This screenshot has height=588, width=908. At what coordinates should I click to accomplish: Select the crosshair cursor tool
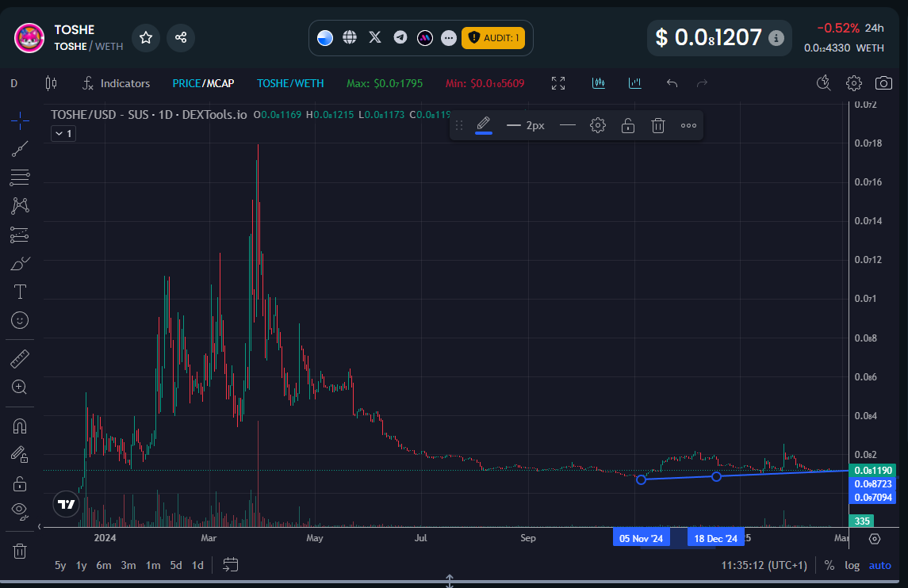(x=20, y=121)
